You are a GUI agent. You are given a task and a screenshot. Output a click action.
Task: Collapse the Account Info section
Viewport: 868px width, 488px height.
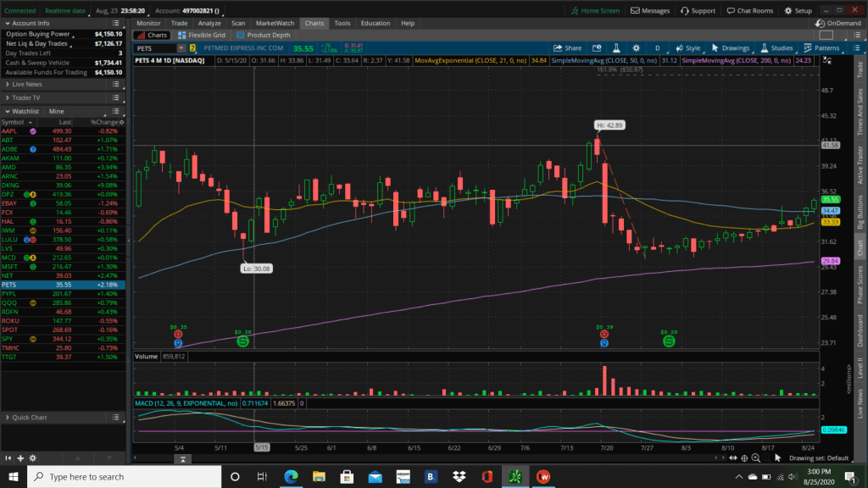(x=8, y=23)
